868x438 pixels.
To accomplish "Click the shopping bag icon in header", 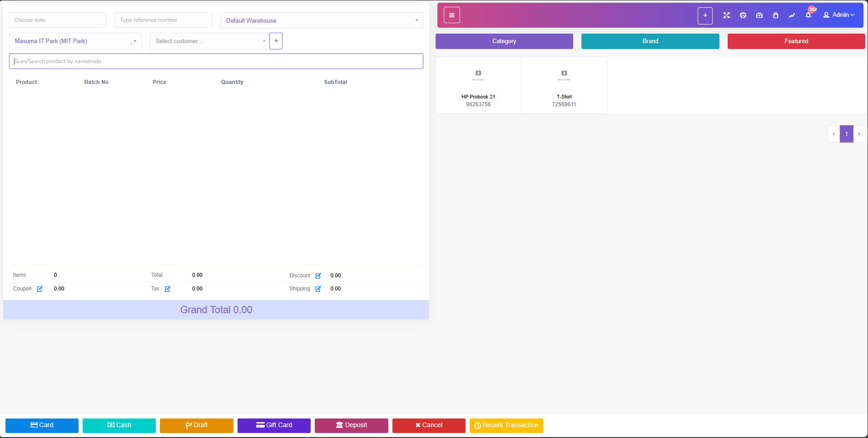I will click(x=775, y=15).
